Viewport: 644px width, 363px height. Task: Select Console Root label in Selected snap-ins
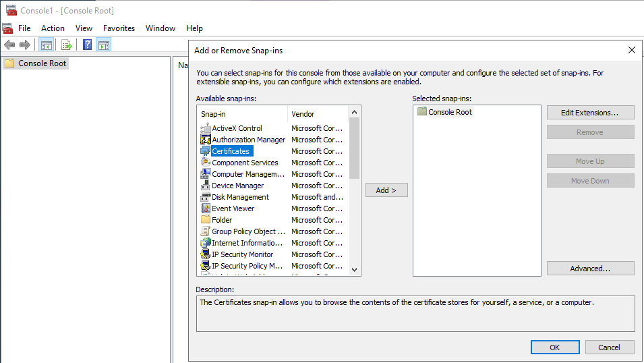pos(450,112)
